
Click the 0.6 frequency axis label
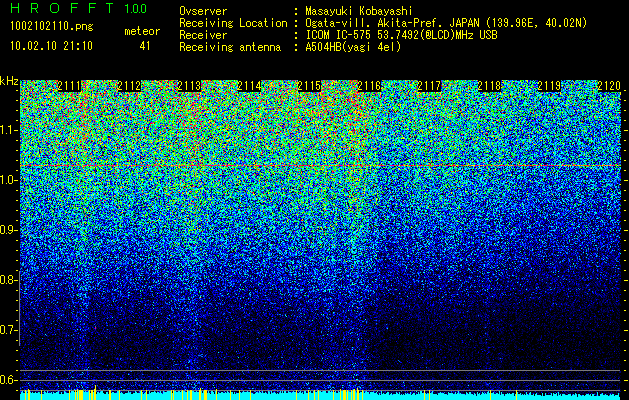pos(9,380)
